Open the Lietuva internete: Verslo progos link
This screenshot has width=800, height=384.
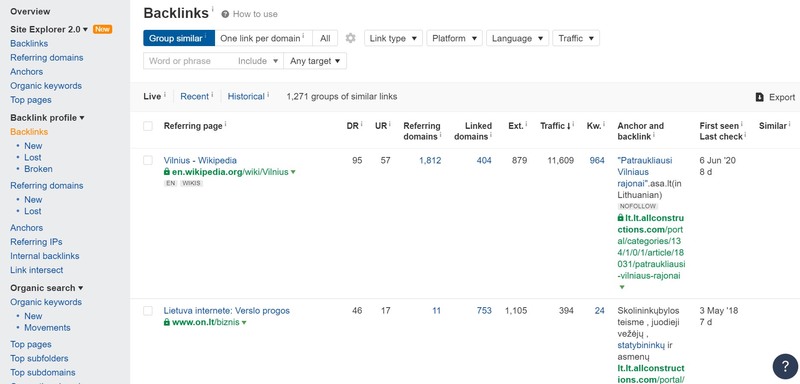[227, 311]
